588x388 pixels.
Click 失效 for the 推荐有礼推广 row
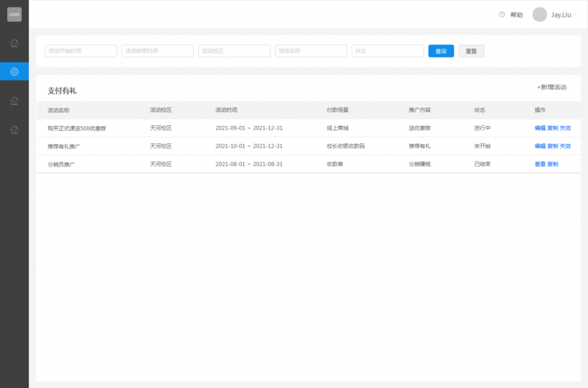(566, 146)
